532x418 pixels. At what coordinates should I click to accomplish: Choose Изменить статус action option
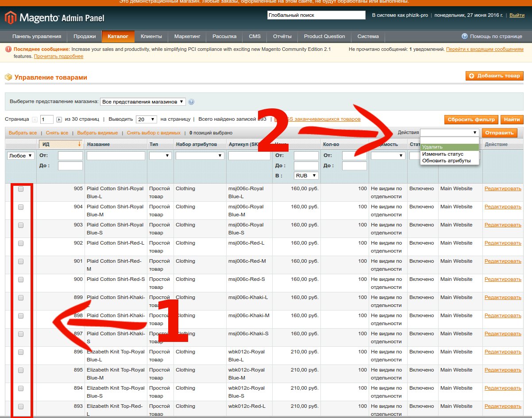click(x=450, y=154)
